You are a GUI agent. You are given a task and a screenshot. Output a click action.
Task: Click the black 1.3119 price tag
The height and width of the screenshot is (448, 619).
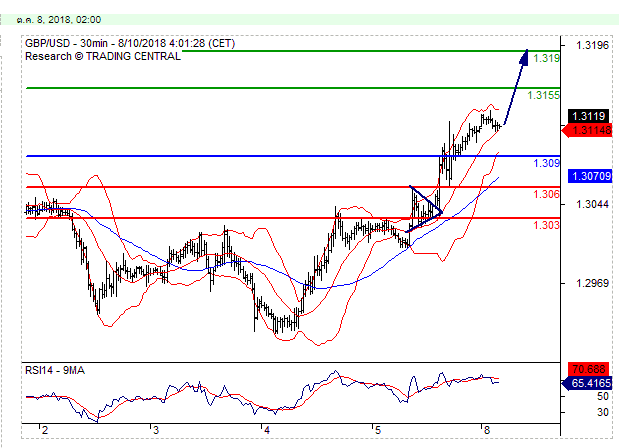[589, 116]
